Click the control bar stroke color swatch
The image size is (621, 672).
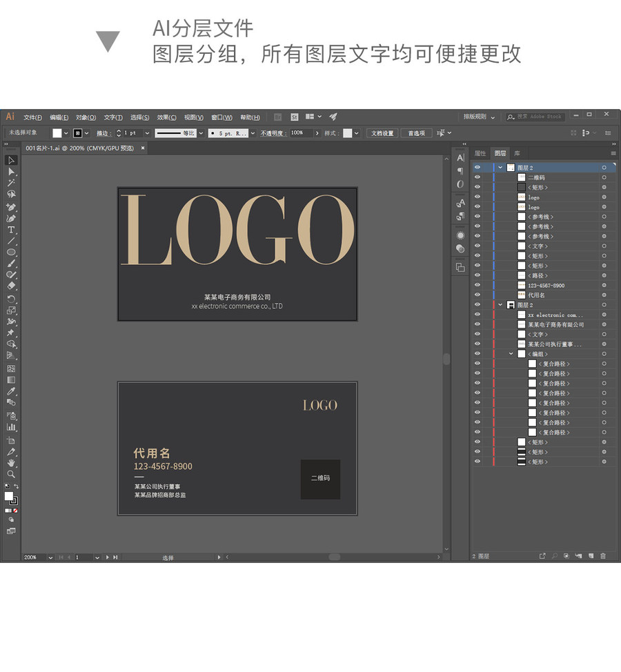click(77, 133)
